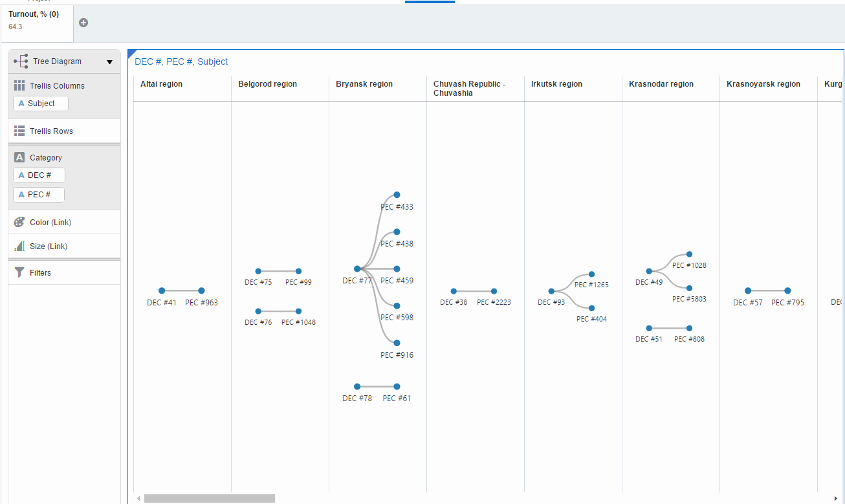Click the Irkutsk region column header
845x504 pixels.
pyautogui.click(x=557, y=84)
